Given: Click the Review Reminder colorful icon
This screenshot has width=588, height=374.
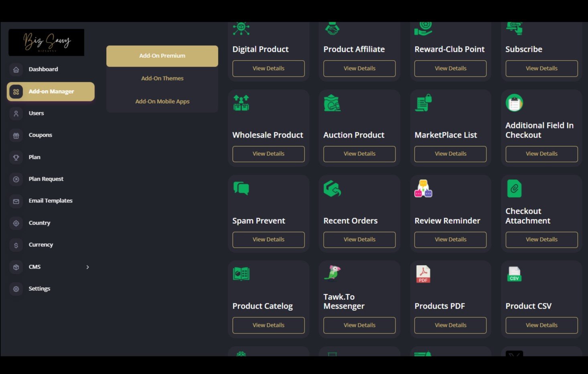Looking at the screenshot, I should coord(423,189).
